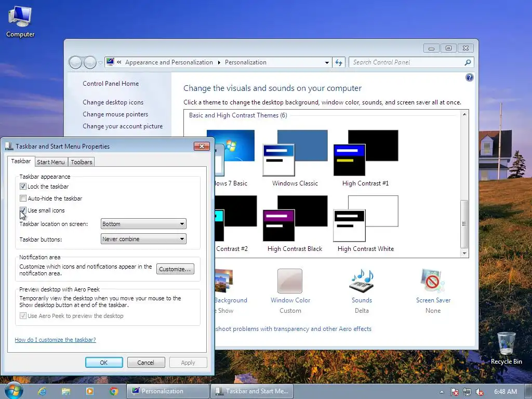Open Control Panel Home link
Image resolution: width=532 pixels, height=399 pixels.
click(x=111, y=84)
